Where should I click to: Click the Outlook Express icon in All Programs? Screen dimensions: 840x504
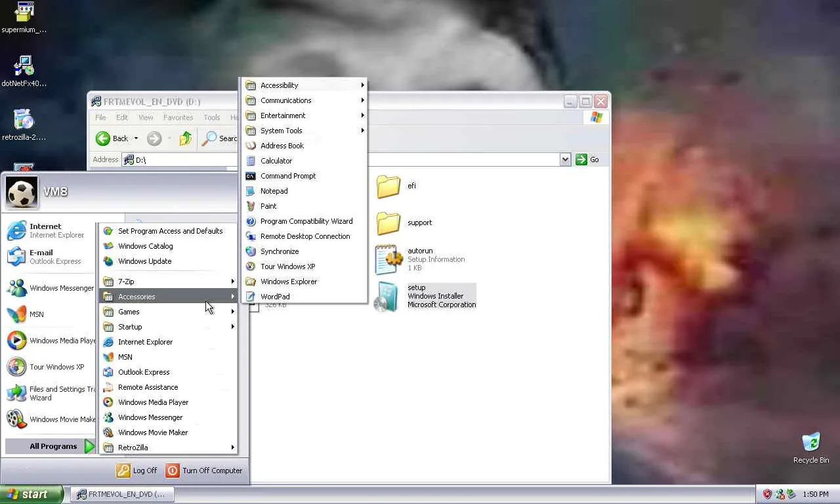click(108, 372)
